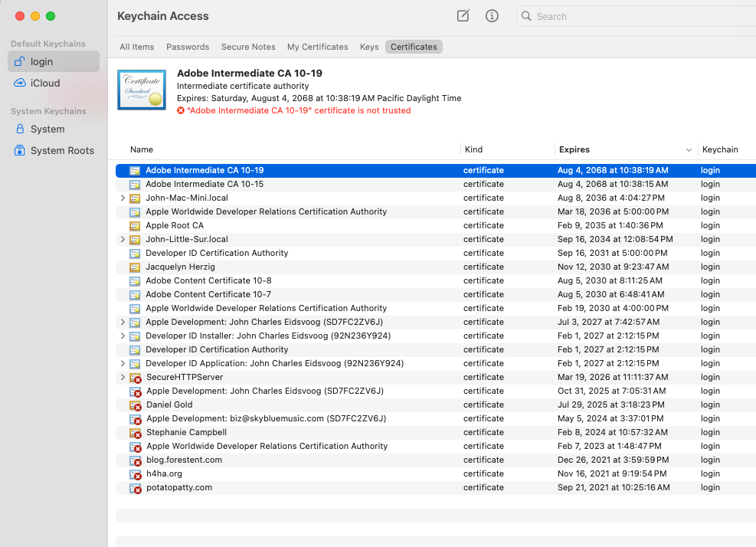The height and width of the screenshot is (547, 756).
Task: Click the compose new item icon
Action: pos(463,16)
